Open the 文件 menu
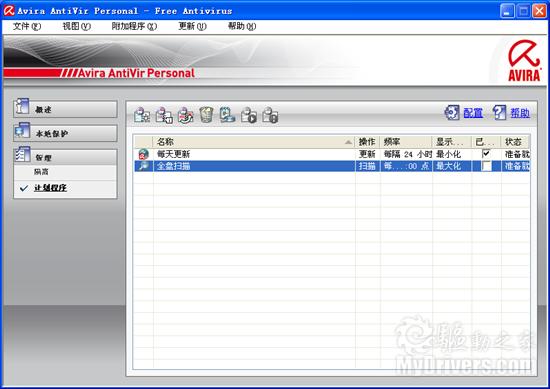The image size is (550, 389). point(27,26)
